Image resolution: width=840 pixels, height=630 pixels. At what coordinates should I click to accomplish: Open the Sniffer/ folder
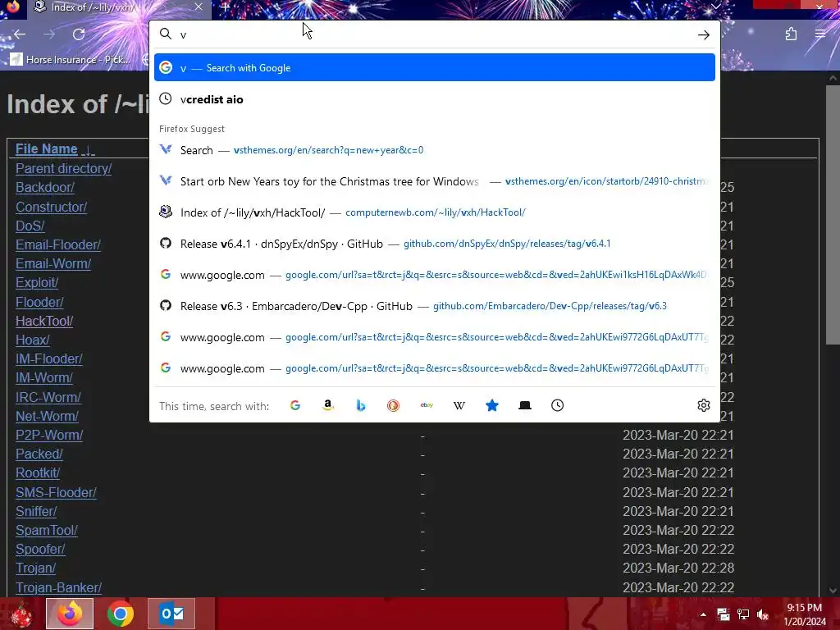click(36, 511)
